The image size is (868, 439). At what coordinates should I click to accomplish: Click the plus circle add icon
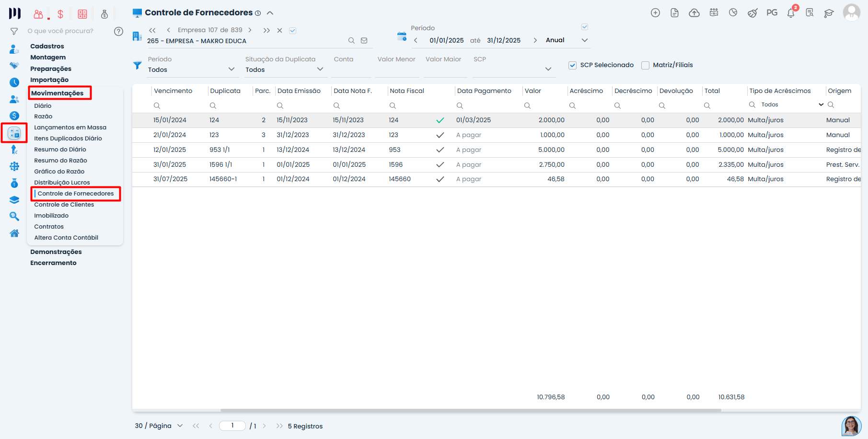tap(655, 13)
